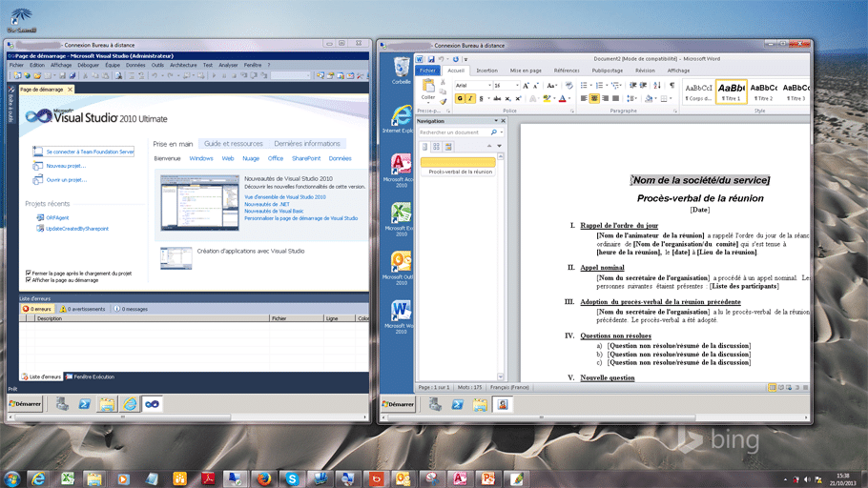This screenshot has height=488, width=868.
Task: Decrease font size with the shrink font icon
Action: 536,85
